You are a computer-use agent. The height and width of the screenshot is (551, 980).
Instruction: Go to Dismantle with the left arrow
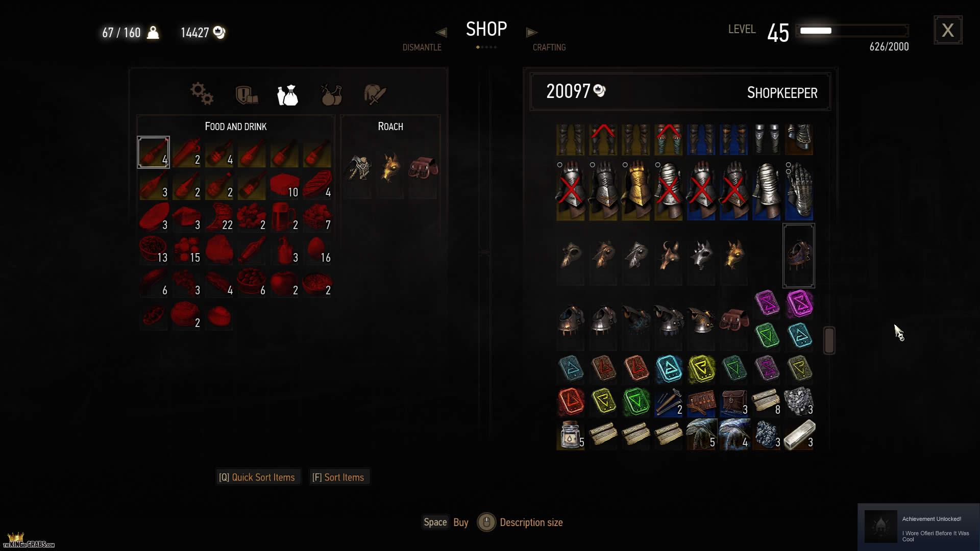441,32
